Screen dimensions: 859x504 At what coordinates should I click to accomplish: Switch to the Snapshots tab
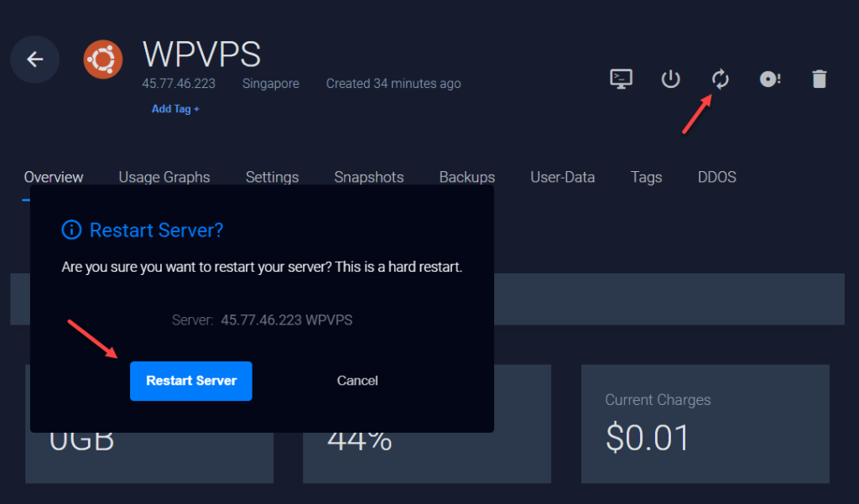[369, 177]
